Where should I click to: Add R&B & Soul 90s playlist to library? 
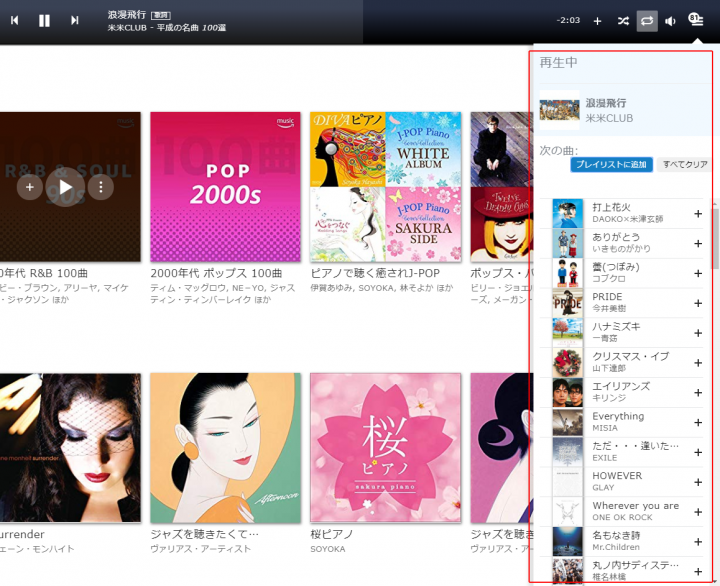pyautogui.click(x=29, y=187)
